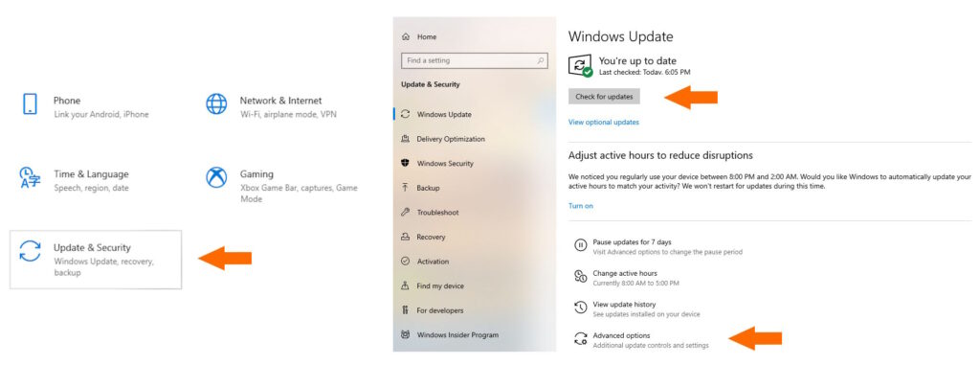980x365 pixels.
Task: Click the View update history icon
Action: (581, 308)
